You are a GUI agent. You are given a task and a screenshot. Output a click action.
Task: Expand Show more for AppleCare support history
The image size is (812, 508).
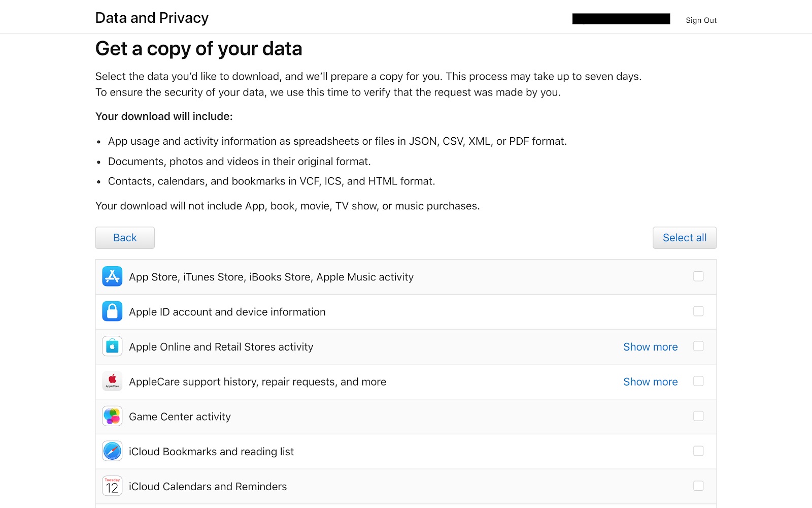click(x=650, y=382)
